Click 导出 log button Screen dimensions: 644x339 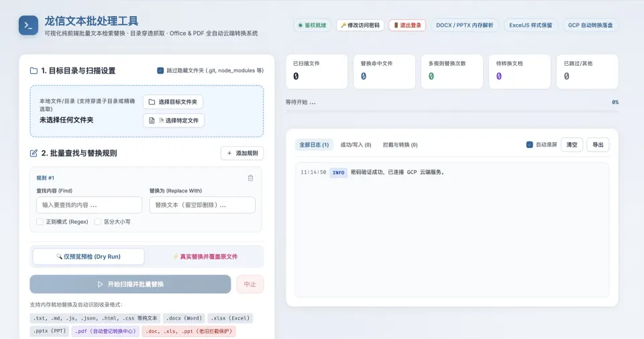pos(598,145)
